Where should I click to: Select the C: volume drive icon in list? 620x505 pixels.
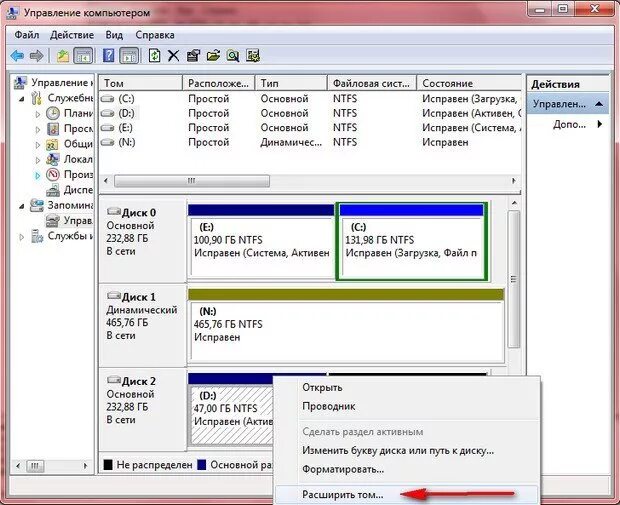[108, 98]
